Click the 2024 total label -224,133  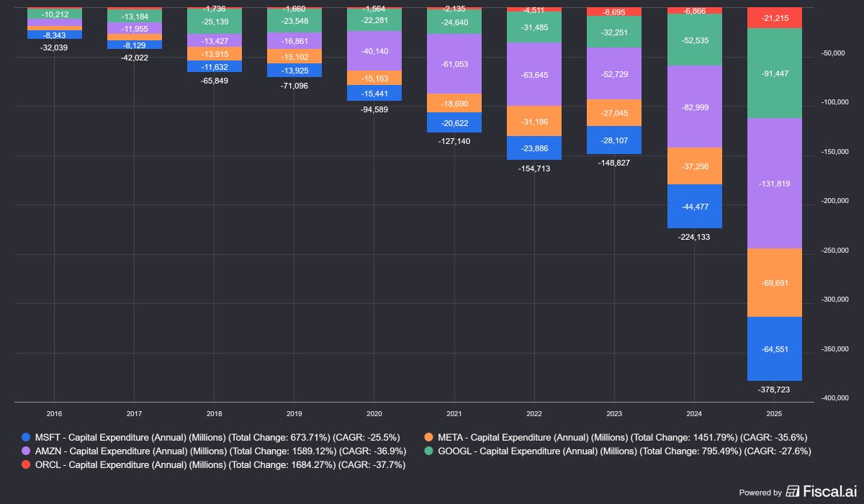point(695,236)
